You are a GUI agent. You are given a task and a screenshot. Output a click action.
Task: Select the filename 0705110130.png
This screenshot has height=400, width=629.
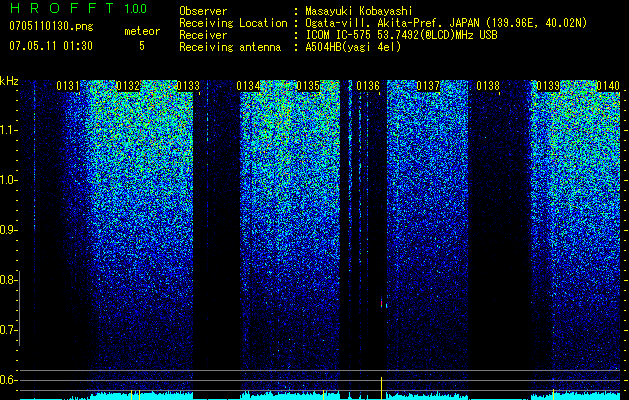(51, 27)
